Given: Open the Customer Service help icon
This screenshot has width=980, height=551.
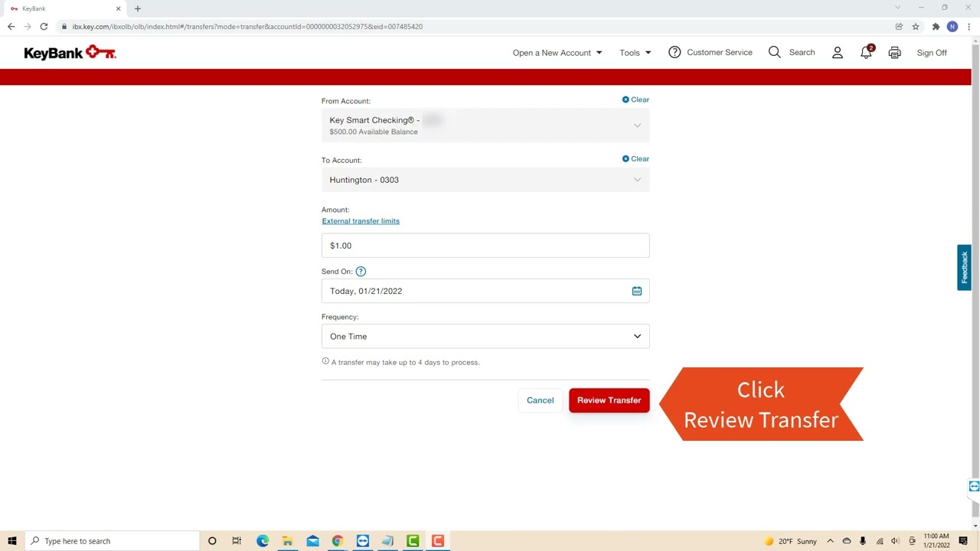Looking at the screenshot, I should point(675,52).
